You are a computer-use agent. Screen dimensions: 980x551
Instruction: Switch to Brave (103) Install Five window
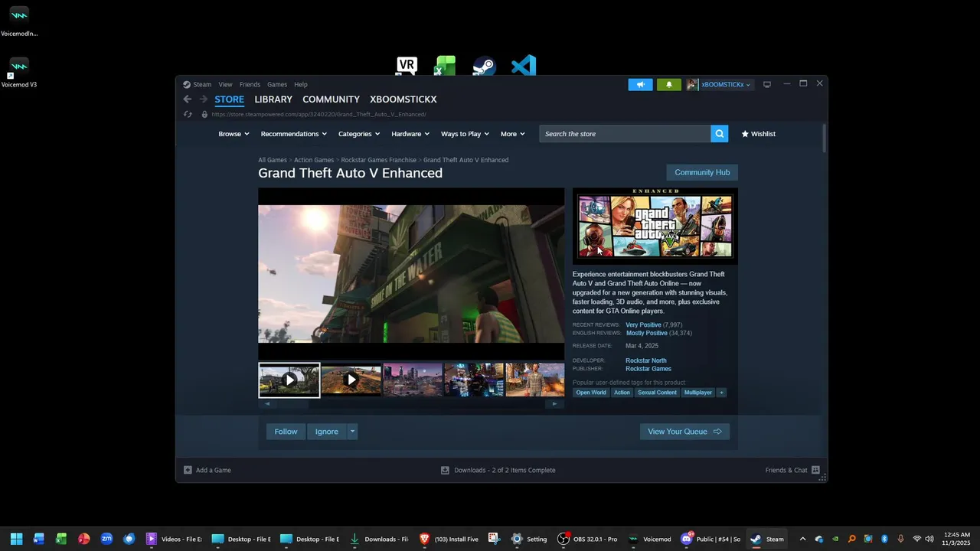point(449,539)
